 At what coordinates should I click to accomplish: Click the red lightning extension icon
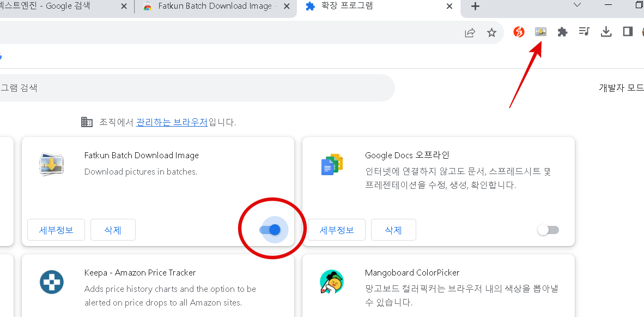coord(519,32)
